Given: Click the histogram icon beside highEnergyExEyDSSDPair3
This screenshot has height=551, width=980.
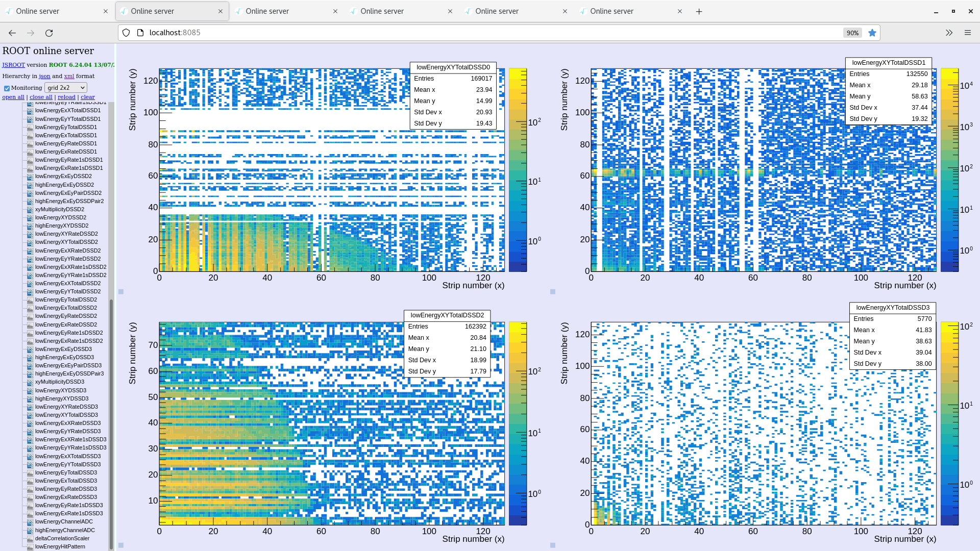Looking at the screenshot, I should 30,373.
